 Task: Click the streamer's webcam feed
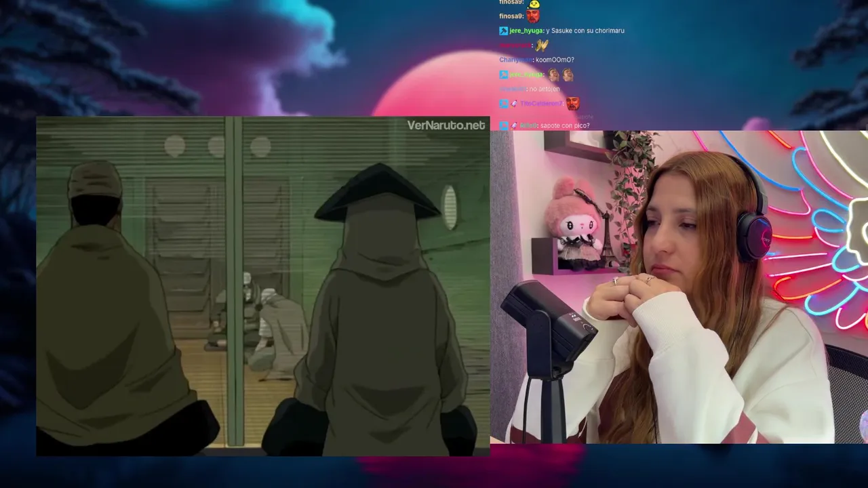coord(679,287)
